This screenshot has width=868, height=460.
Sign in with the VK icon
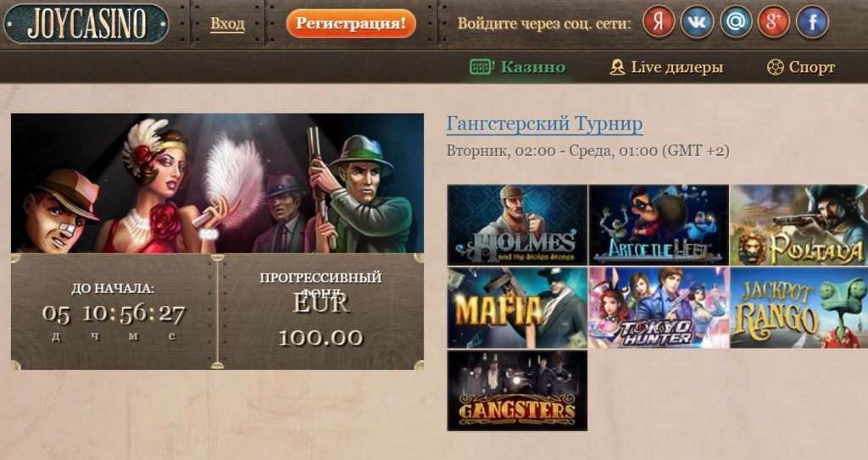(x=697, y=22)
